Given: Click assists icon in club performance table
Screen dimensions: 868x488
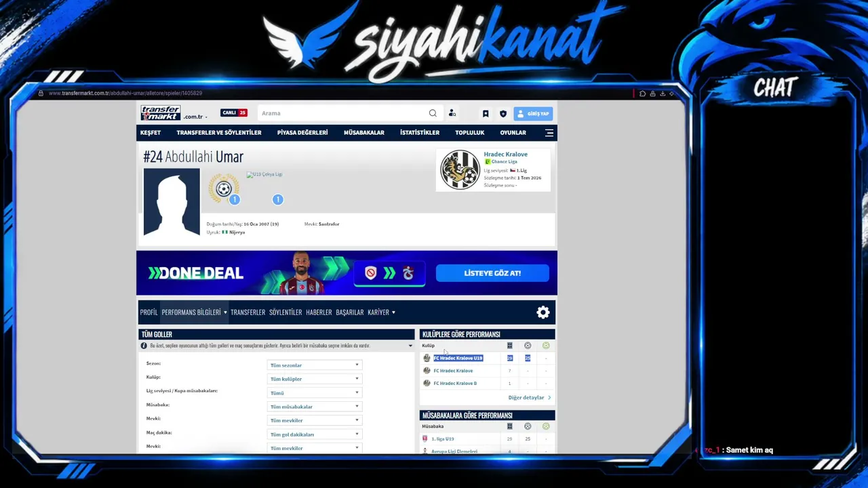Looking at the screenshot, I should (546, 346).
